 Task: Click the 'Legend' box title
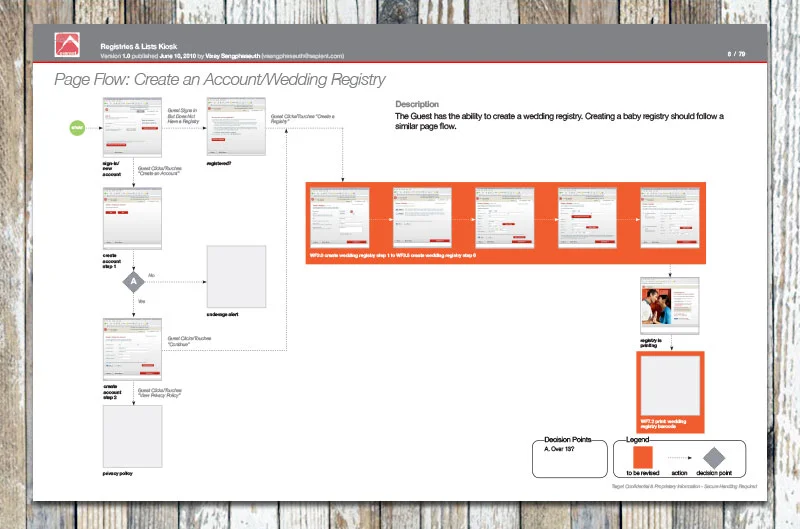(638, 439)
